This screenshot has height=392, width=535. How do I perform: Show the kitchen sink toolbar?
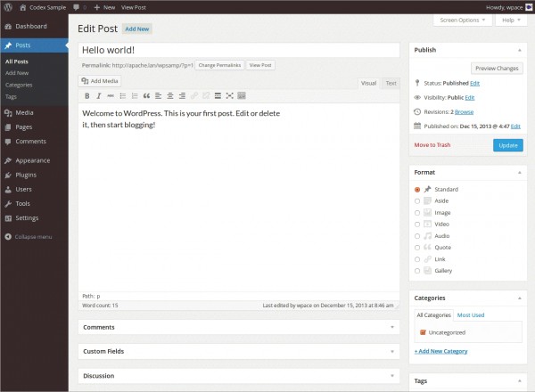tap(242, 96)
